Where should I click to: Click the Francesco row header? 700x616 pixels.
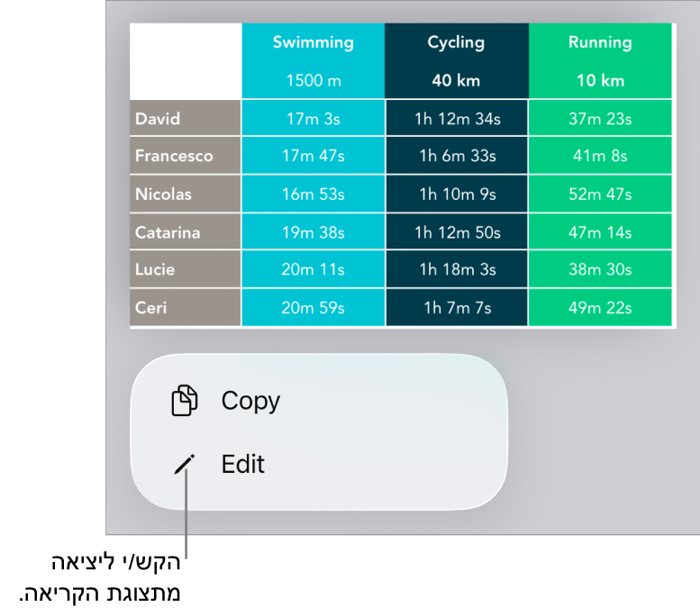(185, 156)
